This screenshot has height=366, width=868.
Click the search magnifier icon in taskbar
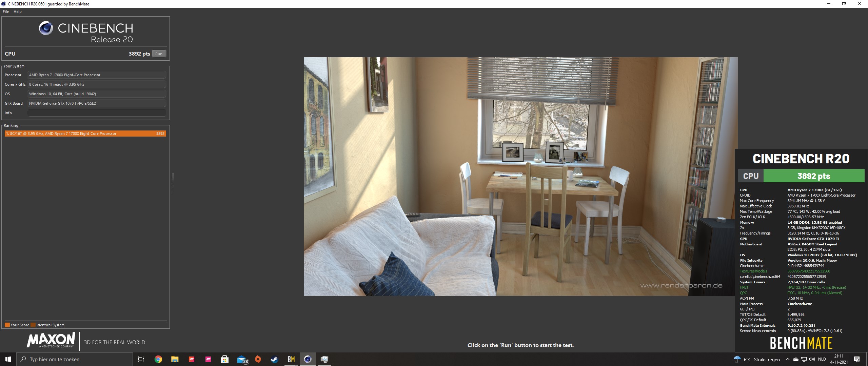23,359
